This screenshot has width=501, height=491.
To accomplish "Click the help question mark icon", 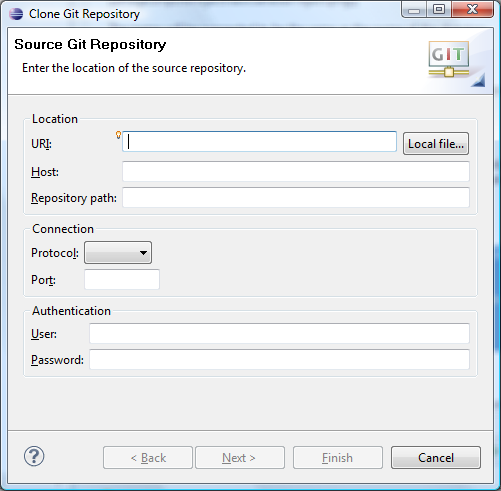I will 34,456.
